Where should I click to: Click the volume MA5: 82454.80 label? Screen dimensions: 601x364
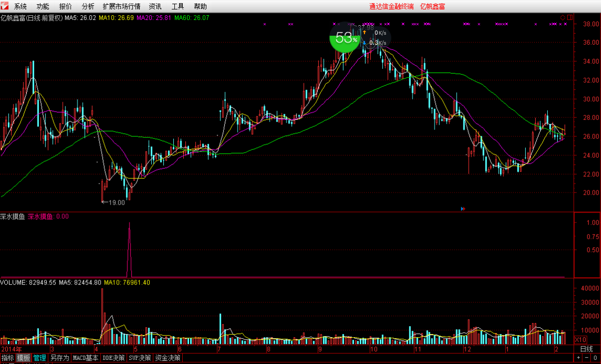(x=80, y=282)
